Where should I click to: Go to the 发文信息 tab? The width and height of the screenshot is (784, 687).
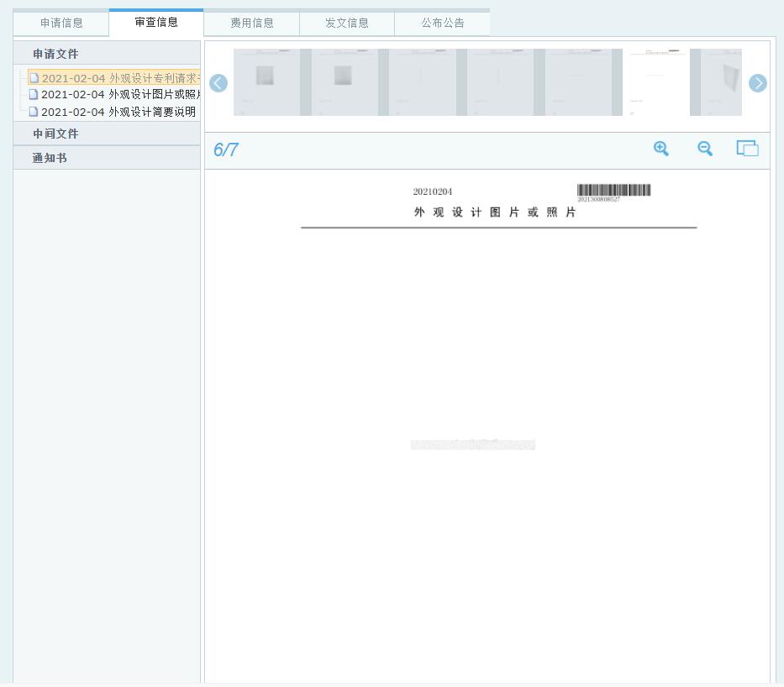point(347,24)
